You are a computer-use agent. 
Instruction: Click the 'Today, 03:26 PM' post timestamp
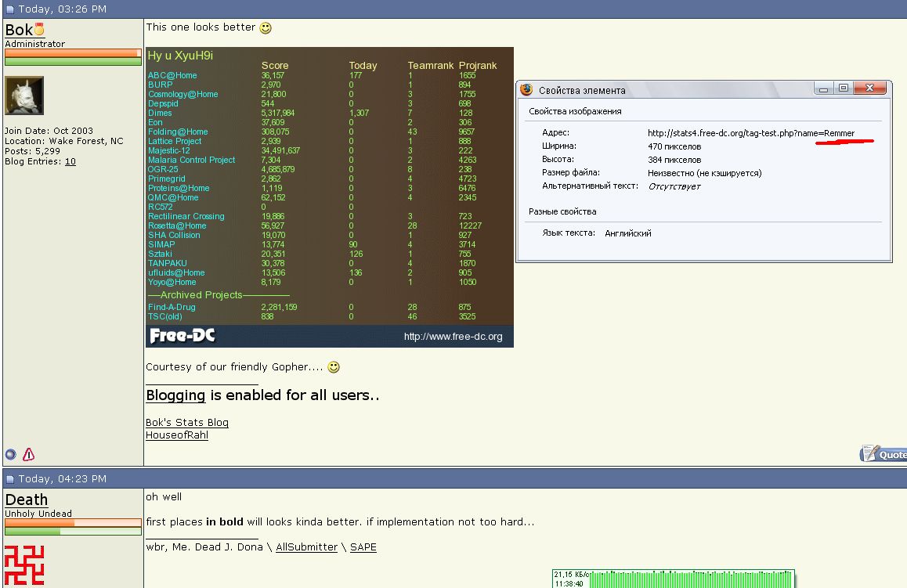click(63, 9)
